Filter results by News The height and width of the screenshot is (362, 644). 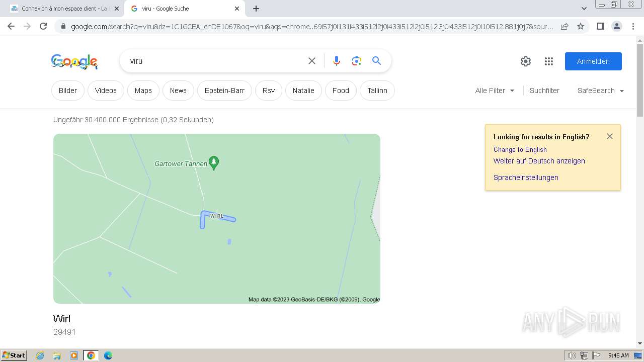(178, 90)
